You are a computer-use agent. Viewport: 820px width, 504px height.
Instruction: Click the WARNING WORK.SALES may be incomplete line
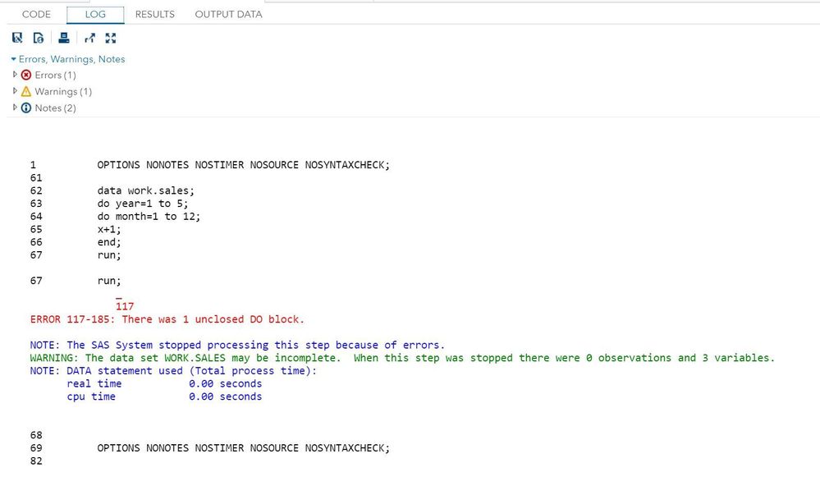(402, 358)
